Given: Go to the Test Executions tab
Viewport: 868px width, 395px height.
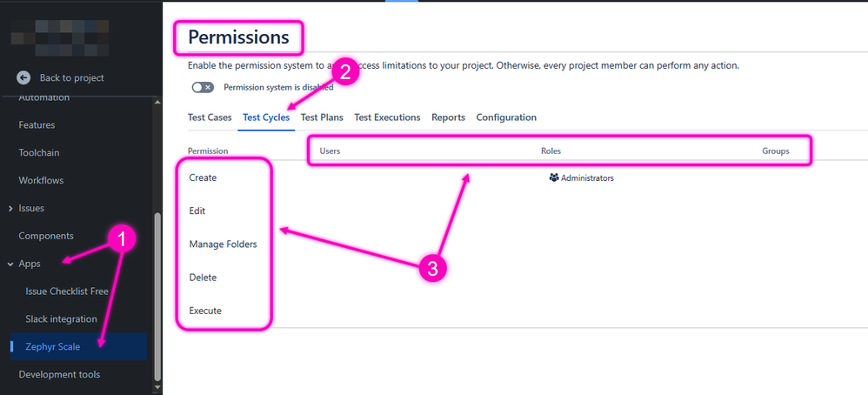Looking at the screenshot, I should pyautogui.click(x=387, y=117).
